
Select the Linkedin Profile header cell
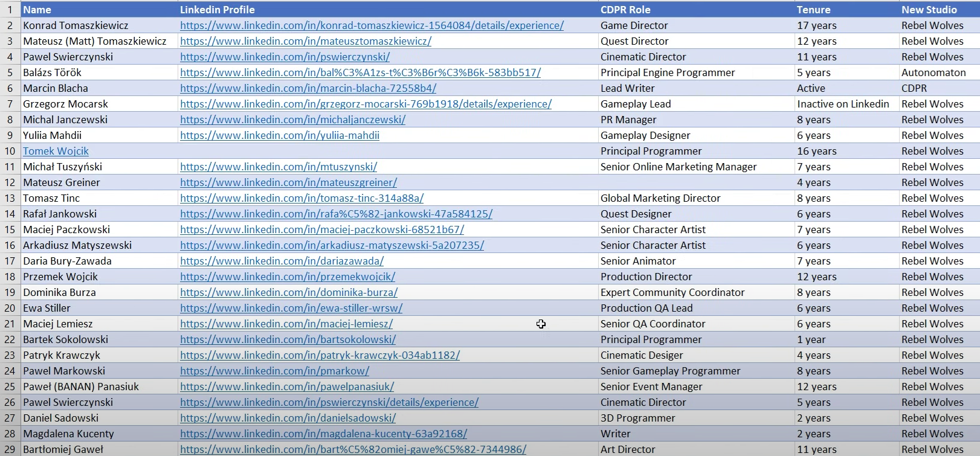tap(388, 10)
